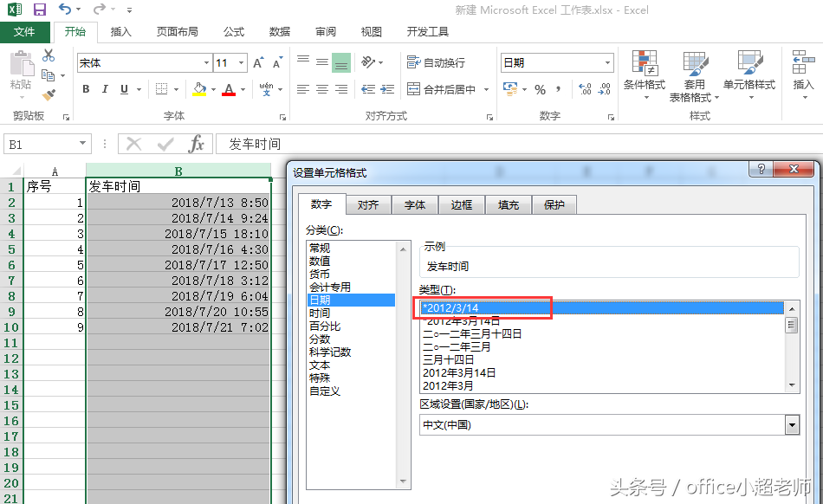Open the fill color dropdown arrow
The width and height of the screenshot is (823, 504).
pos(214,90)
